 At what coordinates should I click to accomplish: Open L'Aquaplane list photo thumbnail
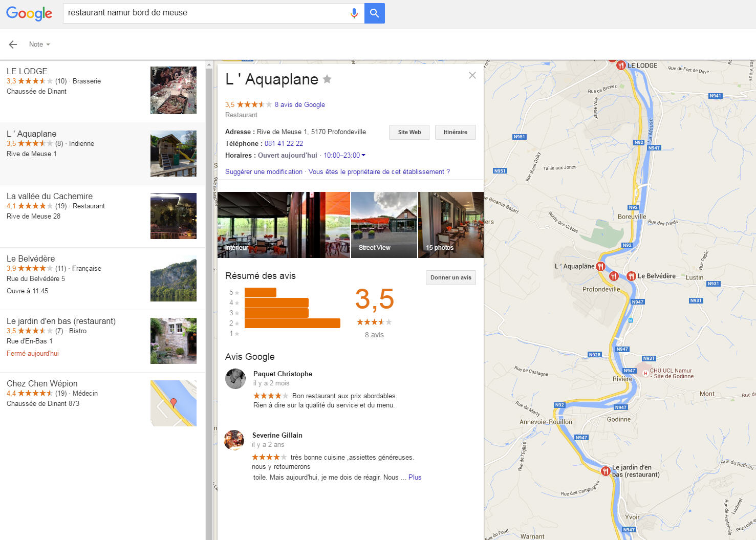coord(174,154)
